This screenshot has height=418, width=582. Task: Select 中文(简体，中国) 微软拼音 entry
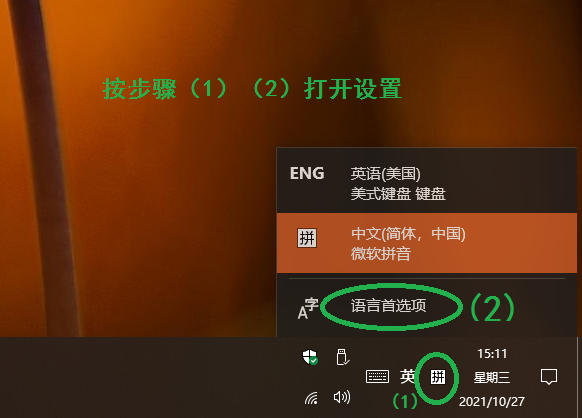pyautogui.click(x=427, y=243)
